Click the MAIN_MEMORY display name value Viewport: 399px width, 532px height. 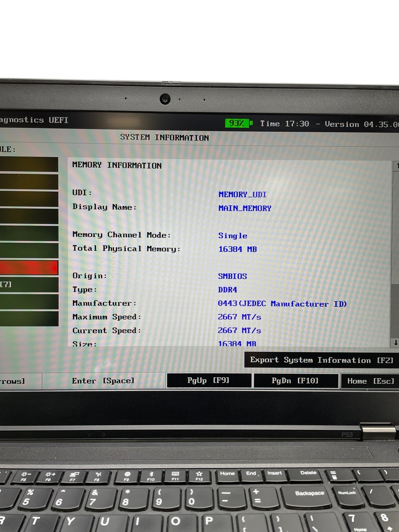click(245, 208)
